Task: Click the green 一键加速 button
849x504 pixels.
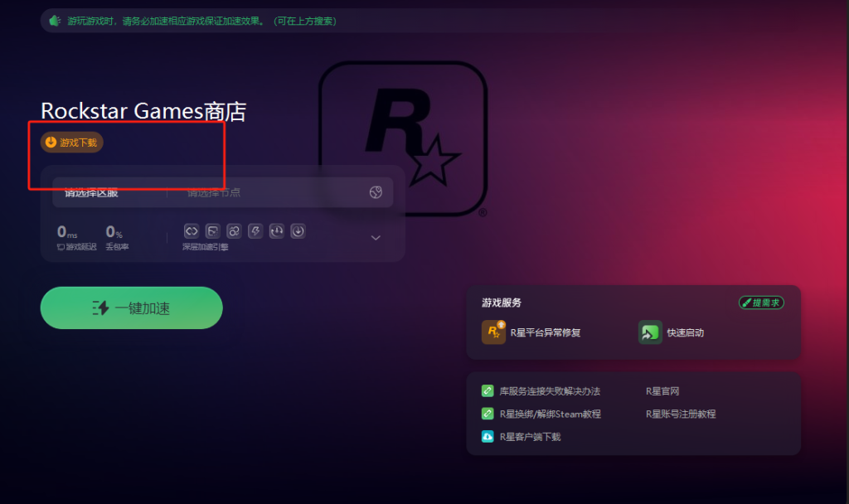Action: pos(132,308)
